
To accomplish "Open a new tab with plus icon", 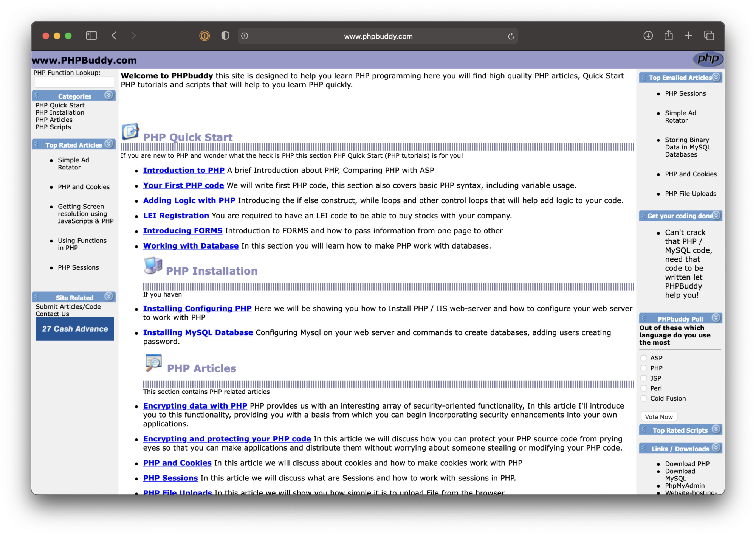I will click(x=688, y=36).
